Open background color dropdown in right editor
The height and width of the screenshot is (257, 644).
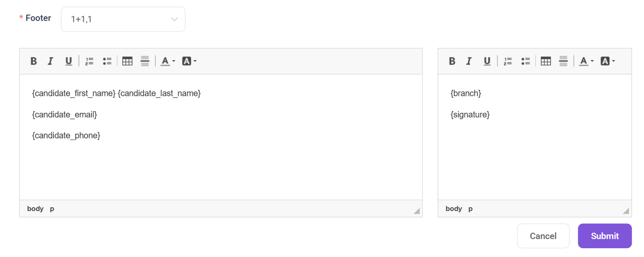tap(608, 61)
